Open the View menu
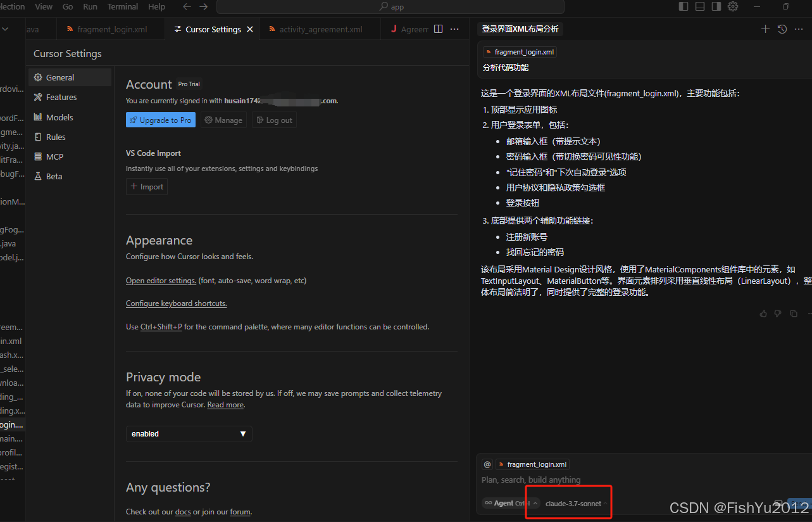The height and width of the screenshot is (522, 812). (44, 6)
